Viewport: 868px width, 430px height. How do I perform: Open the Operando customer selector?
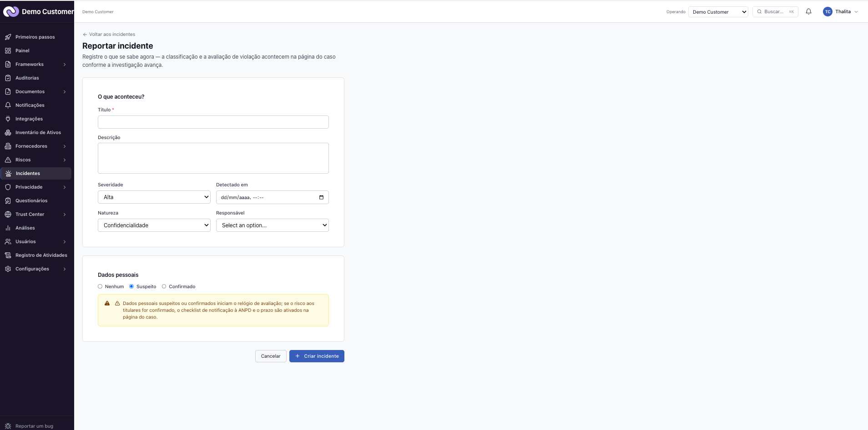pos(718,12)
